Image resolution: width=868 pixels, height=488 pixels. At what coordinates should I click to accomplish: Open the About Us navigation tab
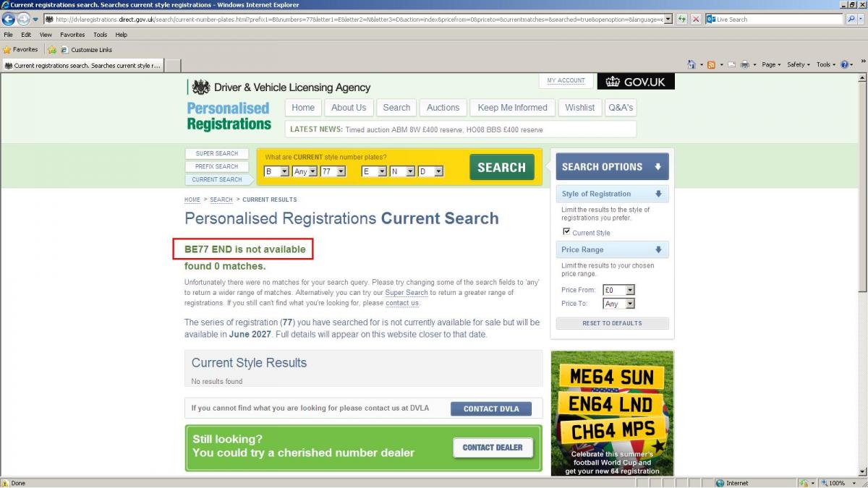[349, 108]
